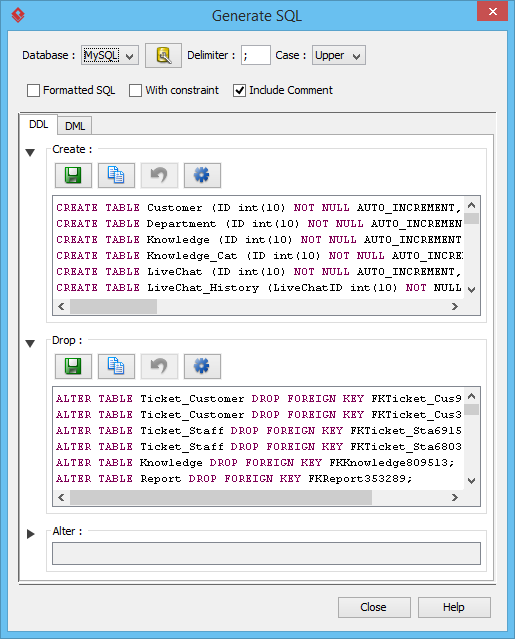
Task: Click the empty Alter text area
Action: point(266,553)
